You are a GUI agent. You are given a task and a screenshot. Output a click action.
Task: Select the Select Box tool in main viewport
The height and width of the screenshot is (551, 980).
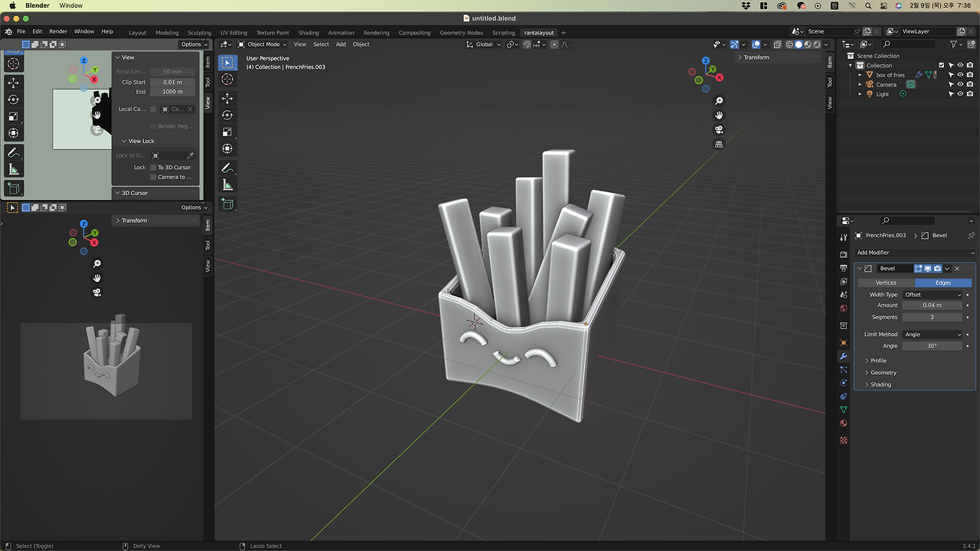coord(227,63)
